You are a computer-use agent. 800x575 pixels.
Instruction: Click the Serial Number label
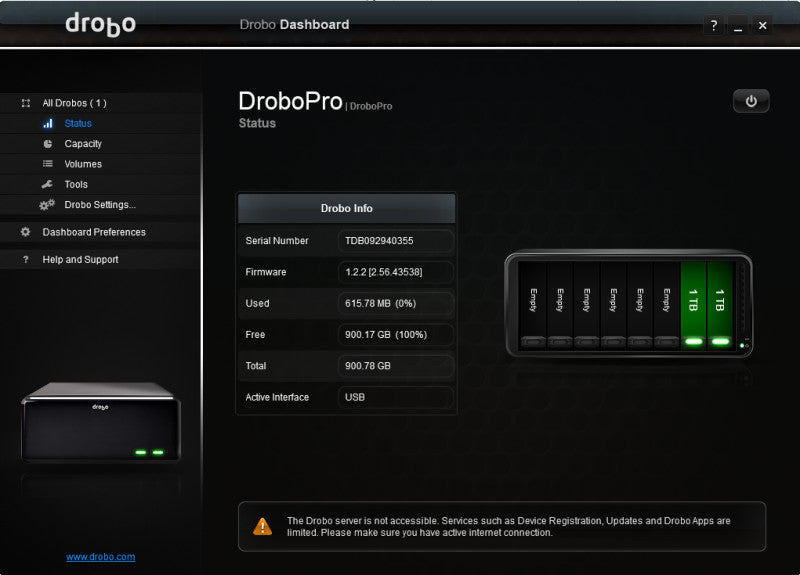coord(277,241)
